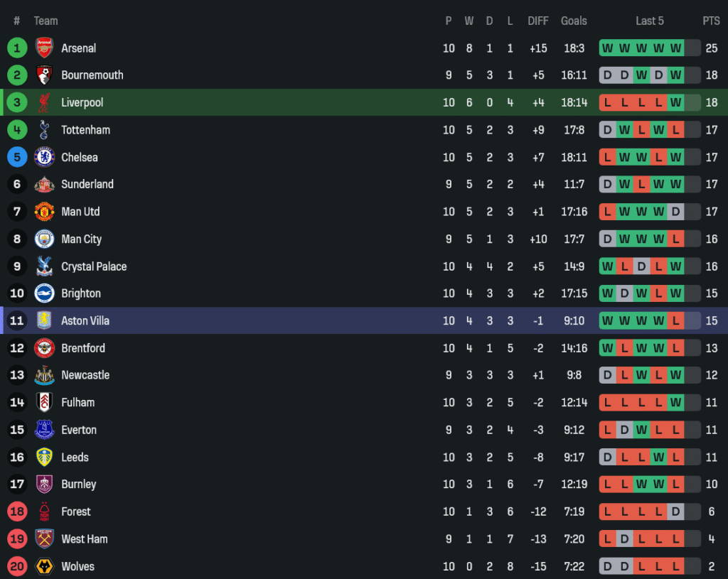Click the Bournemouth club crest
This screenshot has width=728, height=579.
coord(44,75)
